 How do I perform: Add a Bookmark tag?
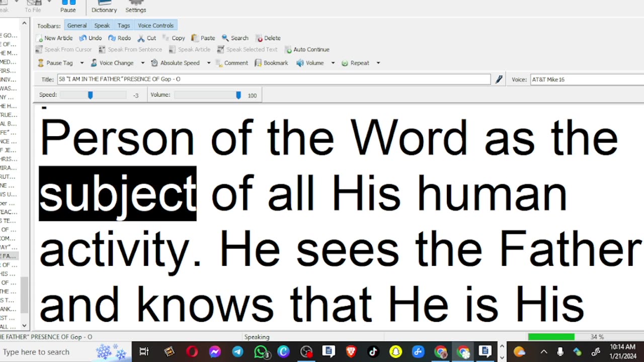[x=271, y=63]
